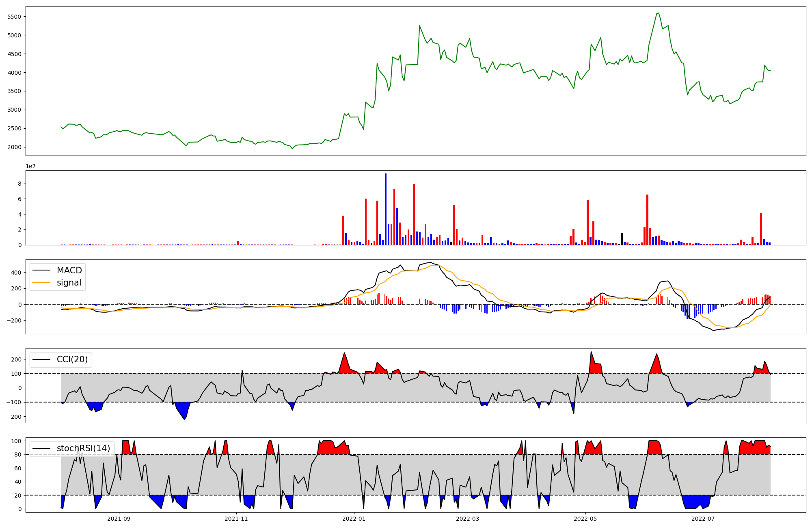This screenshot has width=812, height=528.
Task: Click the orange signal legend line swatch
Action: pyautogui.click(x=41, y=283)
